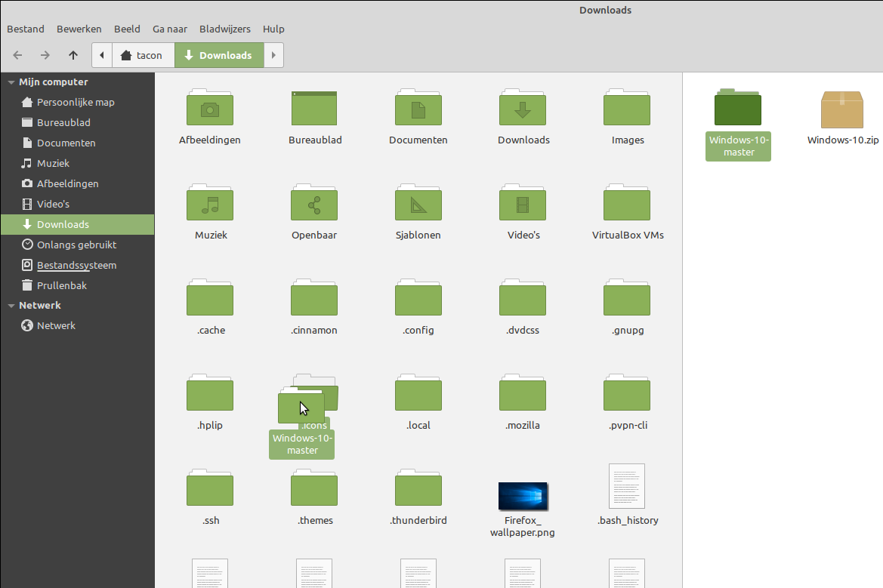Click the tacon home breadcrumb button
The height and width of the screenshot is (588, 883).
click(x=143, y=55)
